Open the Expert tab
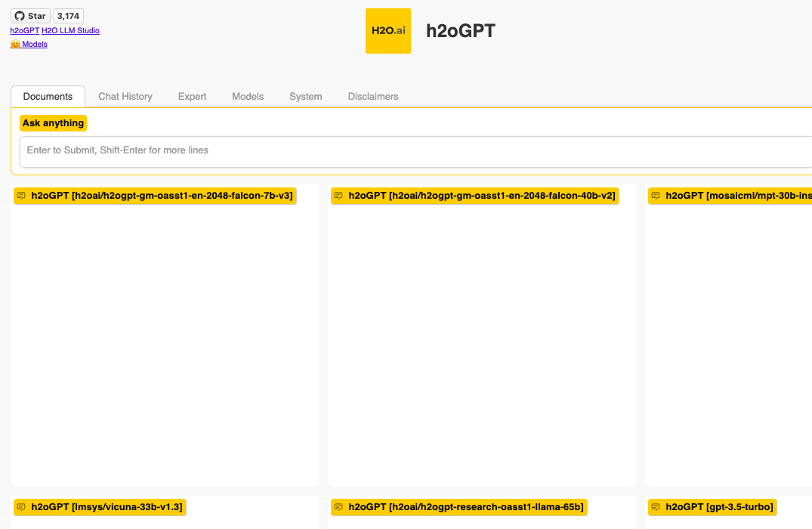 (192, 97)
